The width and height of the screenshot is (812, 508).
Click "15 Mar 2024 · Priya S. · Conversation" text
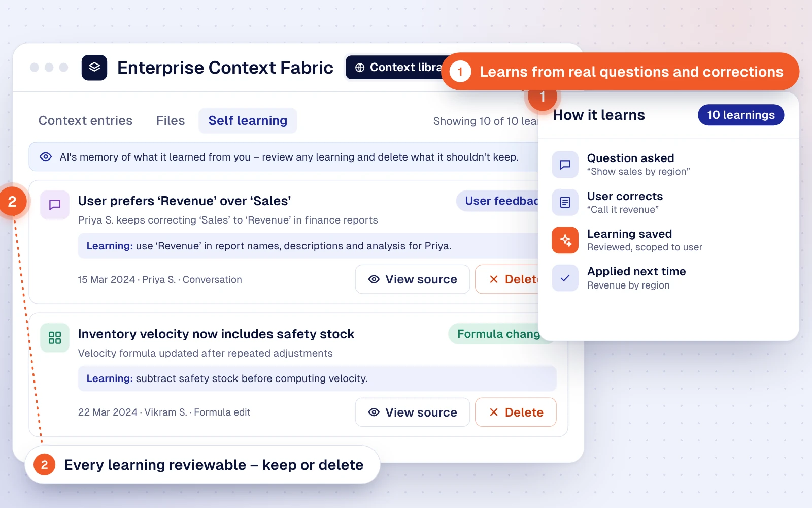click(x=160, y=279)
